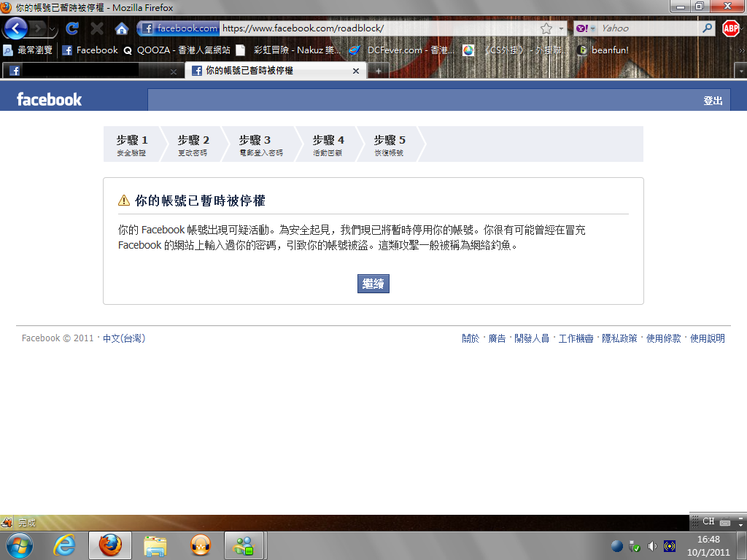Open the 最常瀏覽 most visited bookmark
The image size is (747, 560).
28,50
